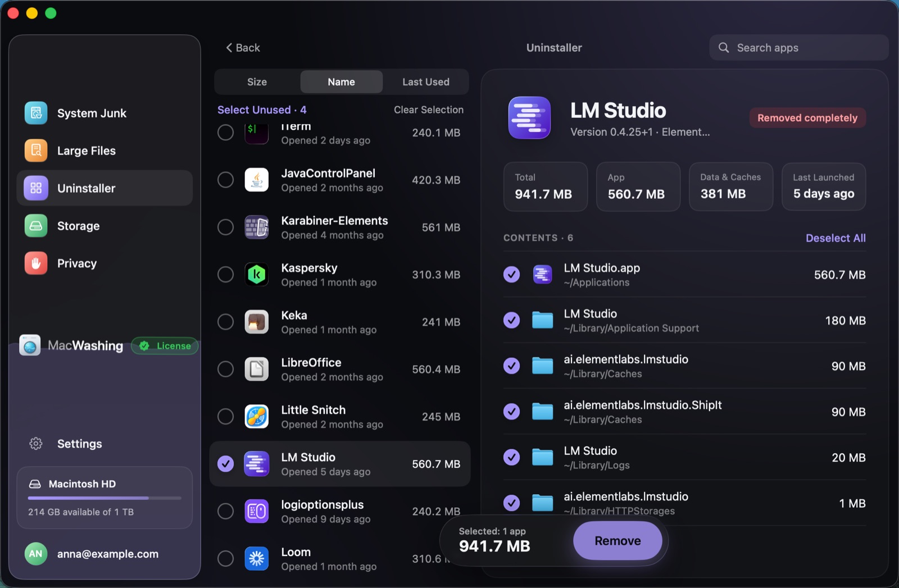The width and height of the screenshot is (899, 588).
Task: Select the Karabiner-Elements checkbox
Action: [226, 227]
